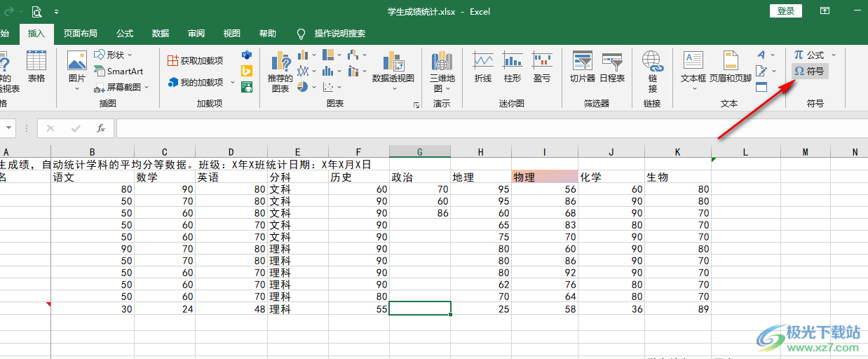Select the cell containing 48 under 英语
This screenshot has height=359, width=868.
point(231,309)
